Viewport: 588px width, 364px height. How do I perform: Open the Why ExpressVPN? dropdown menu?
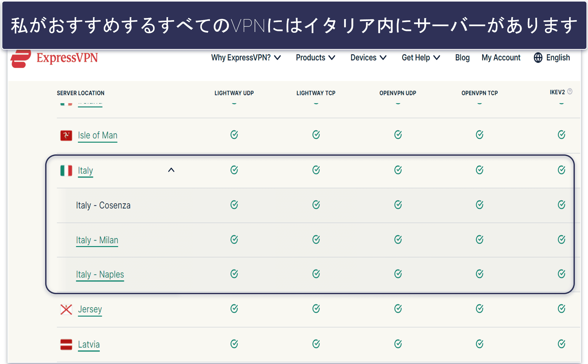(246, 58)
